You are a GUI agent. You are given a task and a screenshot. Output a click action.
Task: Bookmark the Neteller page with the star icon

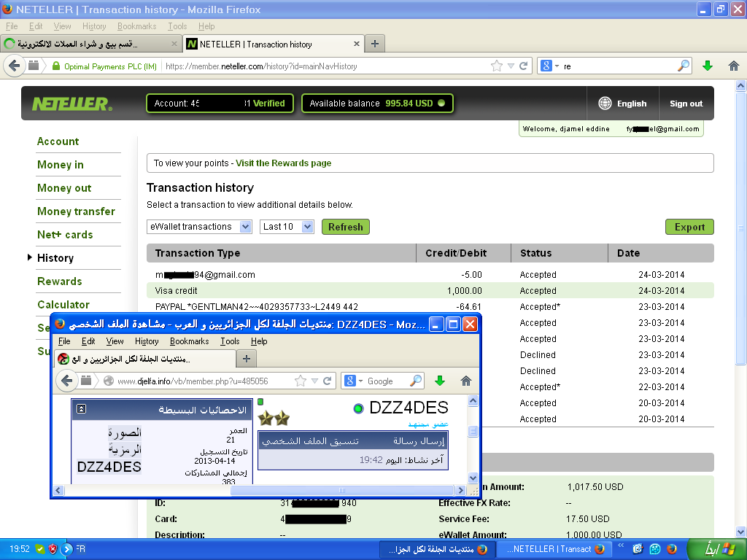(496, 66)
